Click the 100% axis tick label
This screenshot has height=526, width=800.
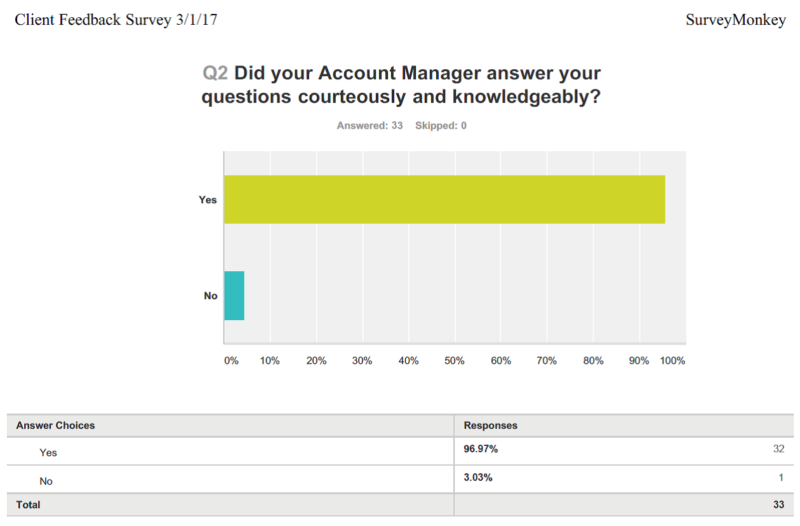coord(672,361)
